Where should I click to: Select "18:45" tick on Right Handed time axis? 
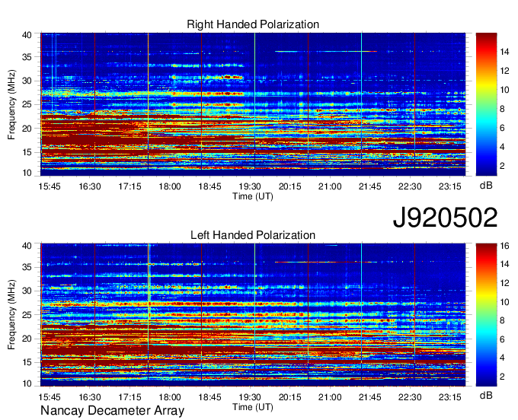pos(209,186)
